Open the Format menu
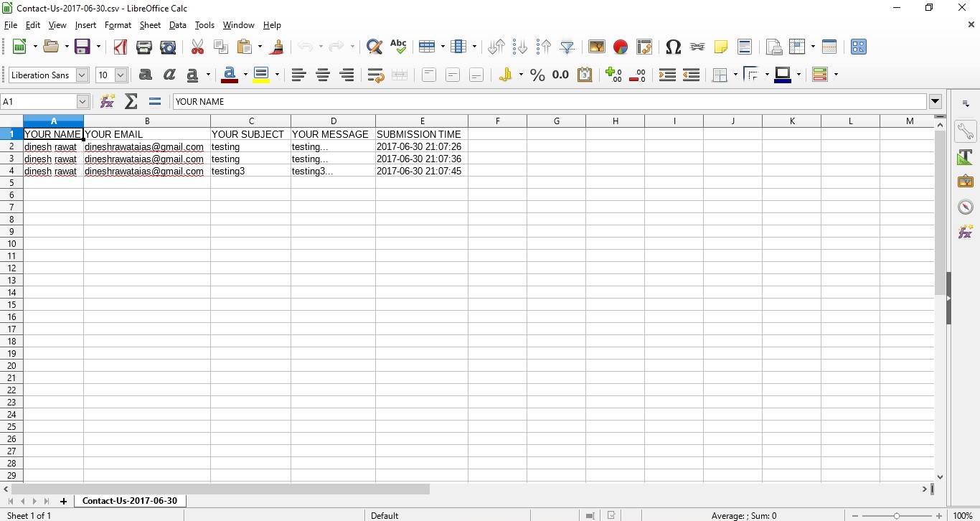Screen dimensions: 980x521 [118, 25]
